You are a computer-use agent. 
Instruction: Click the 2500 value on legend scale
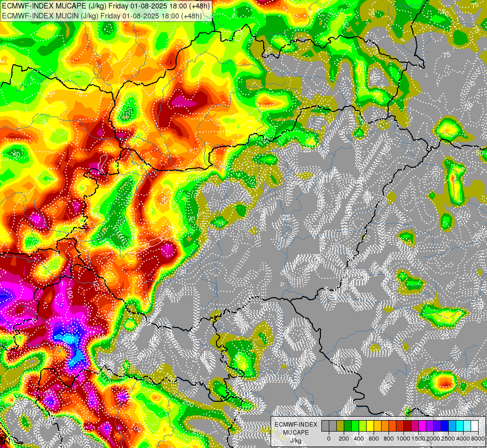pos(448,439)
